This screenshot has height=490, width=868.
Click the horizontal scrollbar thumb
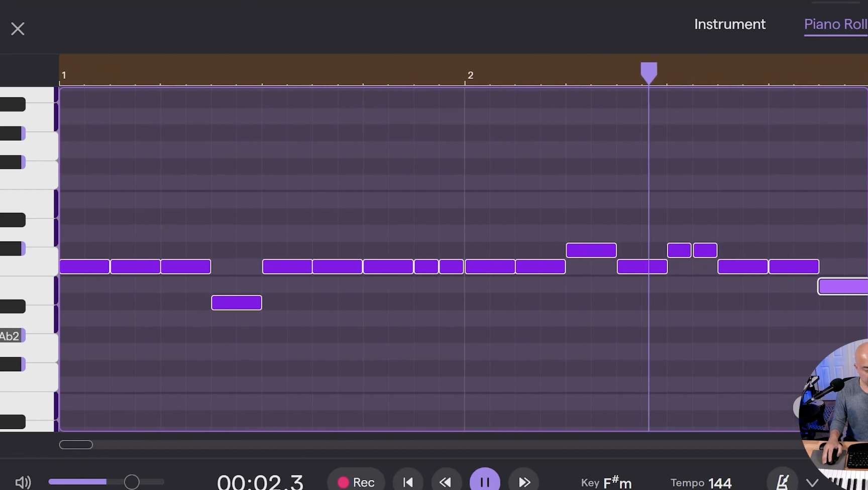pos(76,445)
